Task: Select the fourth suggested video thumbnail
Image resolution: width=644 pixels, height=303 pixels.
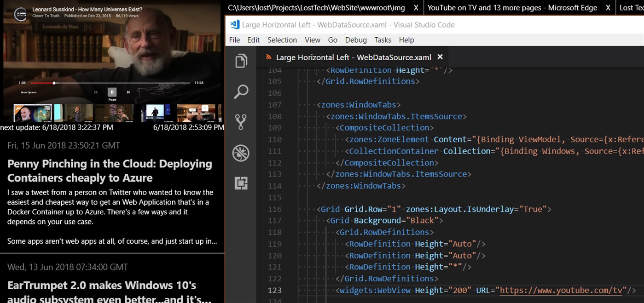Action: [156, 113]
